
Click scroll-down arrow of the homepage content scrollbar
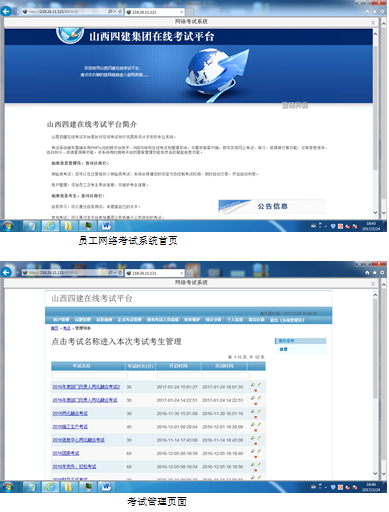375,212
